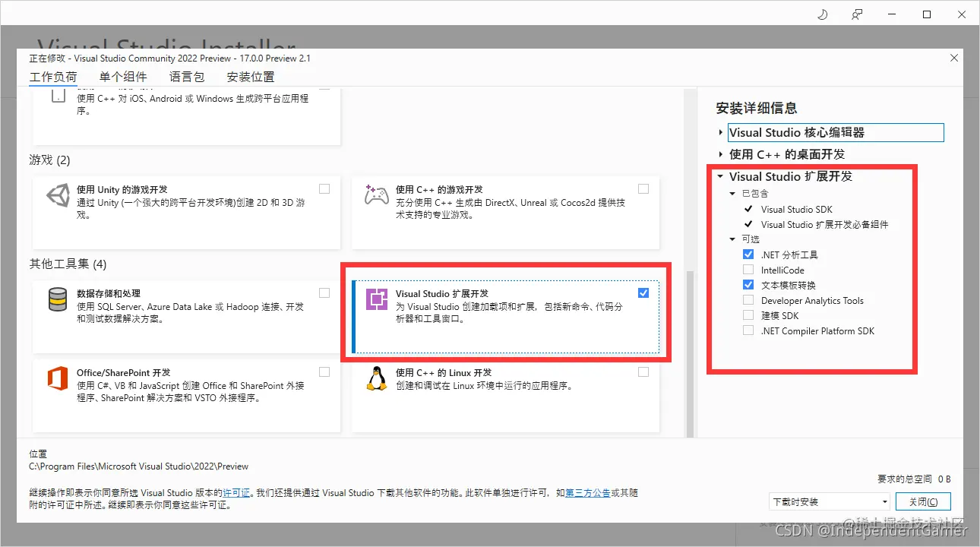Click the Visual Studio 扩展开发 purple icon
Image resolution: width=980 pixels, height=547 pixels.
pyautogui.click(x=376, y=300)
